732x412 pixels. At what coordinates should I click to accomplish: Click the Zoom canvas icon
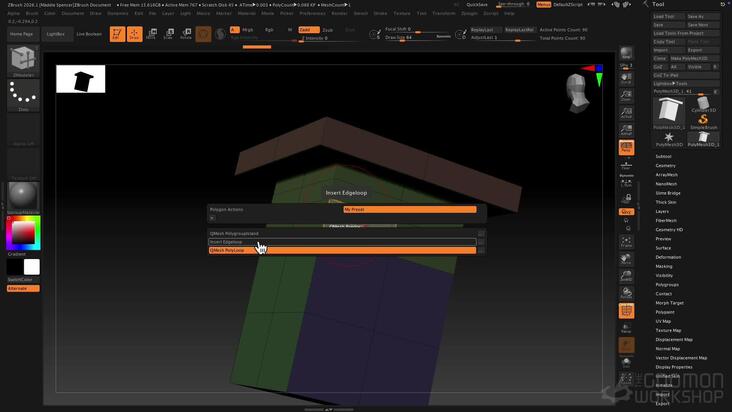(x=626, y=96)
